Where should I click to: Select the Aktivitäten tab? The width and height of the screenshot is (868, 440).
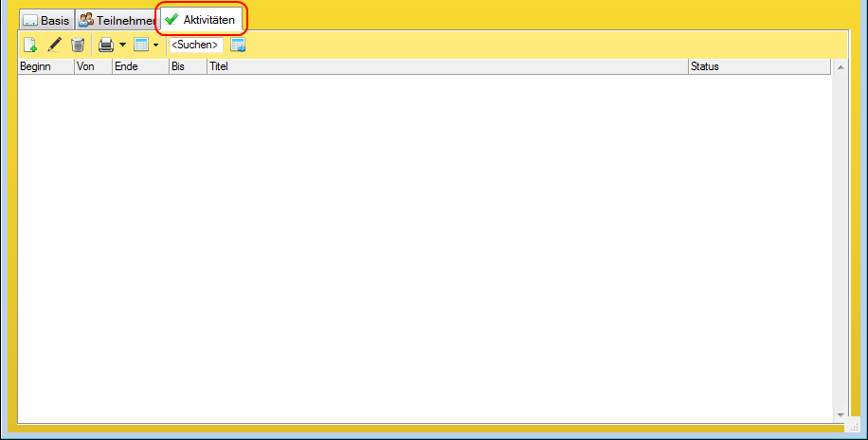click(200, 19)
